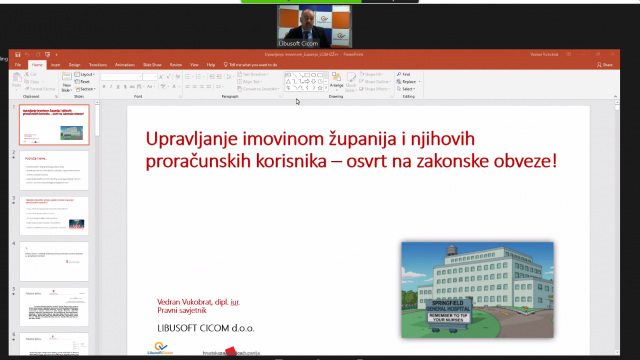Toggle Underline formatting
Image resolution: width=640 pixels, height=360 pixels.
pos(118,87)
